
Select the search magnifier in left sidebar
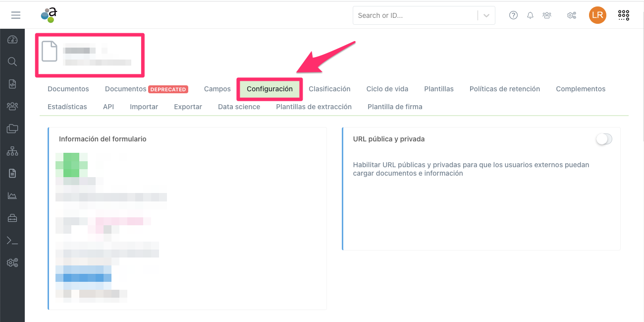click(x=12, y=62)
